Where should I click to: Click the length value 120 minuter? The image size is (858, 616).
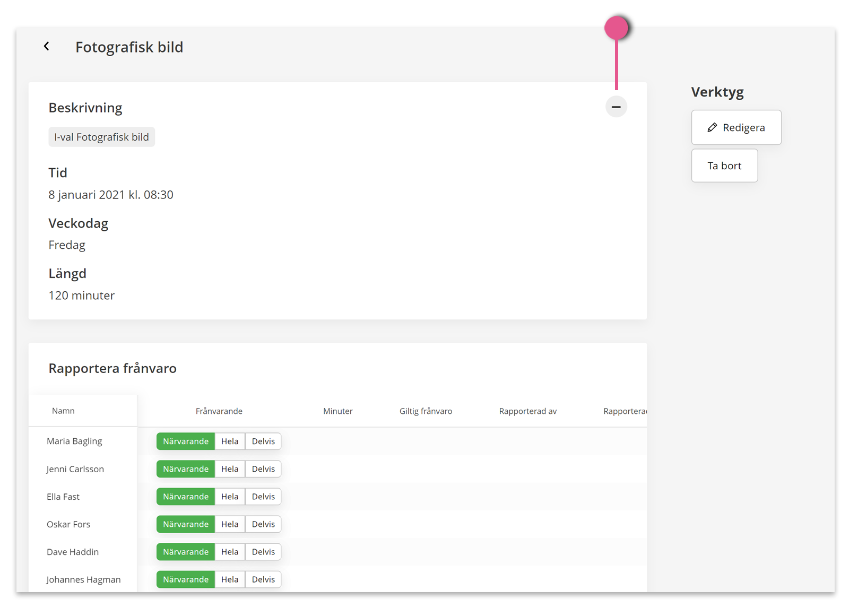coord(82,296)
